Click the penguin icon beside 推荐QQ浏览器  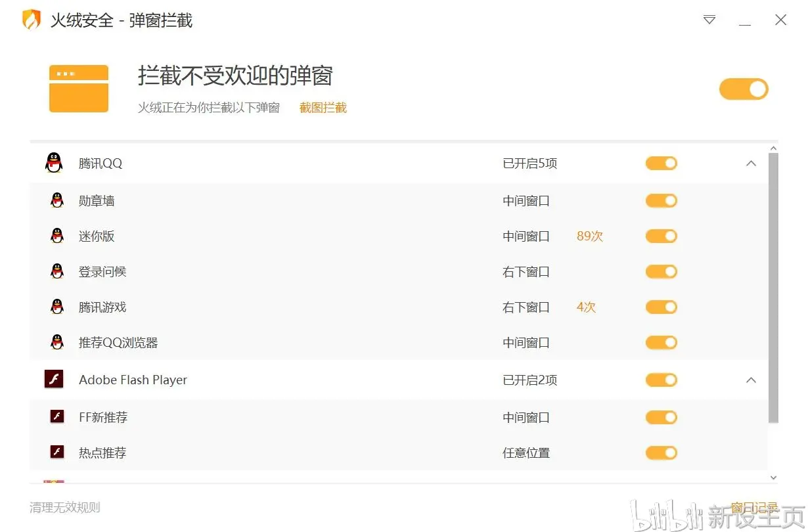click(x=57, y=342)
